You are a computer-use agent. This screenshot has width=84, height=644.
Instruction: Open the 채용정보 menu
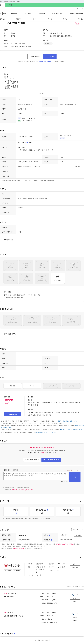pyautogui.click(x=14, y=14)
